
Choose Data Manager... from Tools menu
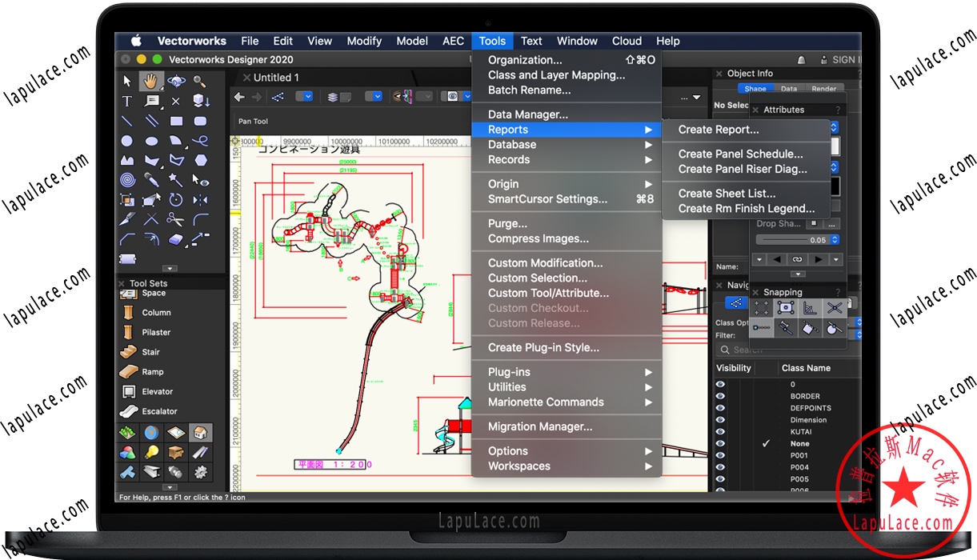567,114
